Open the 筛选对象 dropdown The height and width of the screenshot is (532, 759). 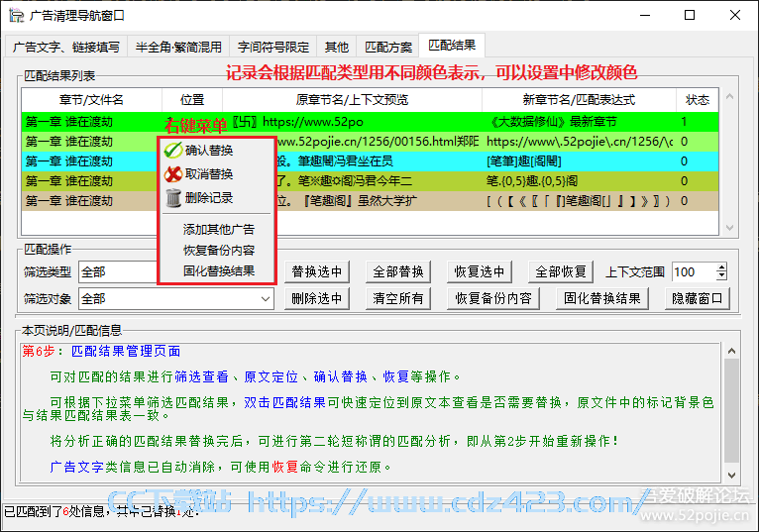176,298
